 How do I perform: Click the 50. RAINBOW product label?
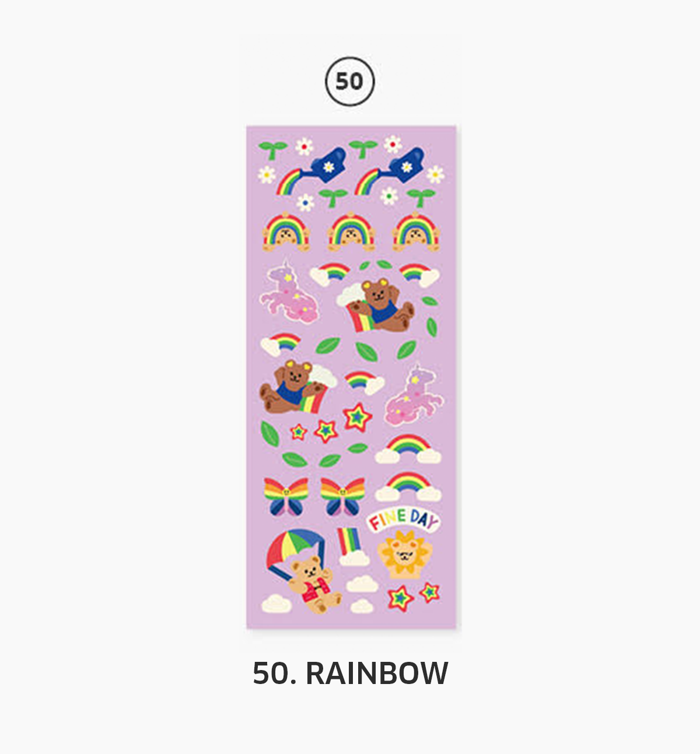tap(350, 674)
